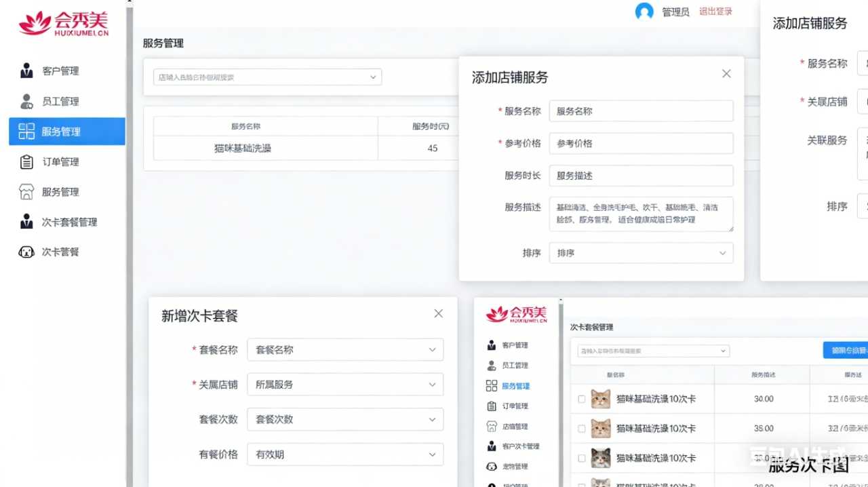Click the person icon beside 客户次卡管理

(x=492, y=446)
